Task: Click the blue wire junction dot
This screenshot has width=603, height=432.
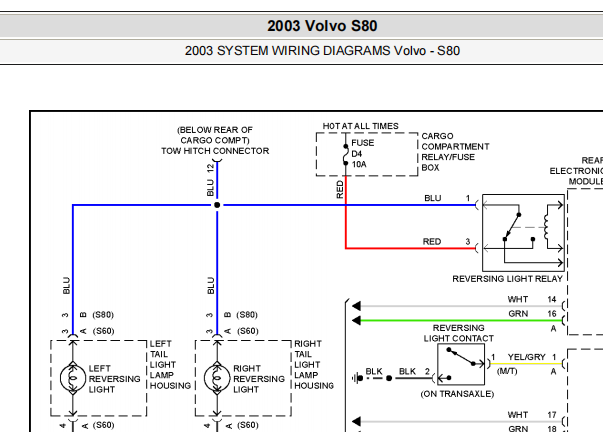Action: (x=217, y=205)
